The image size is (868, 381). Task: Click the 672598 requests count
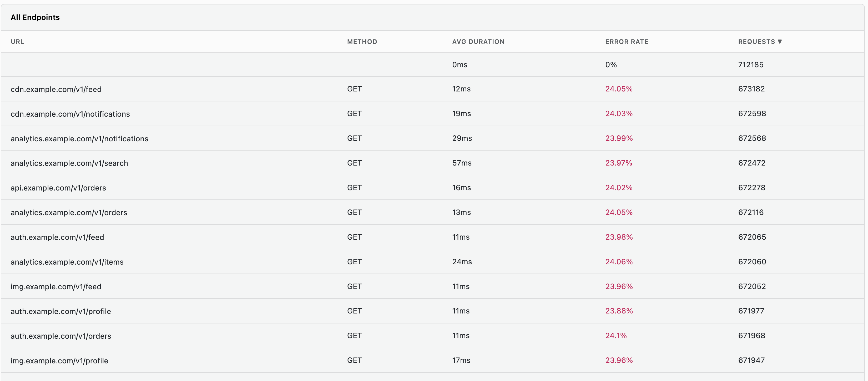pyautogui.click(x=752, y=114)
